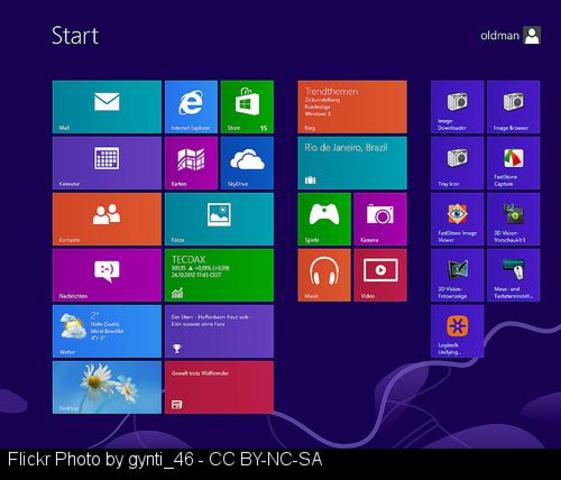Launch Image Browser tile
The width and height of the screenshot is (561, 480).
point(513,107)
